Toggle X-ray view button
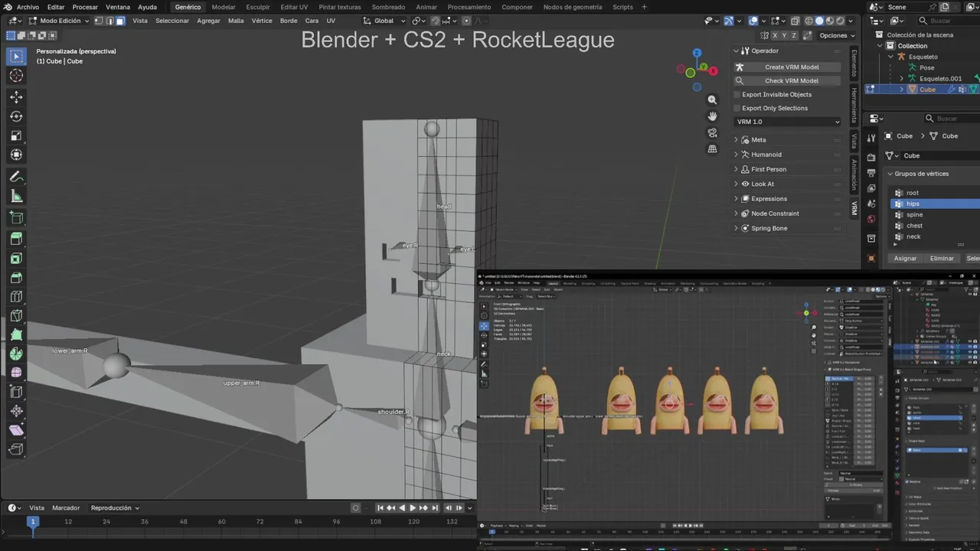The height and width of the screenshot is (551, 980). [x=795, y=21]
